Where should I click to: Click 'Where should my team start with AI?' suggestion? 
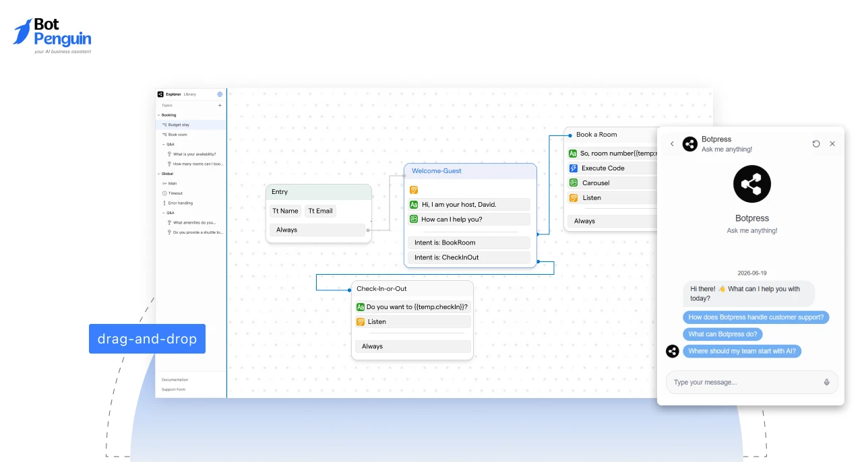(x=742, y=351)
